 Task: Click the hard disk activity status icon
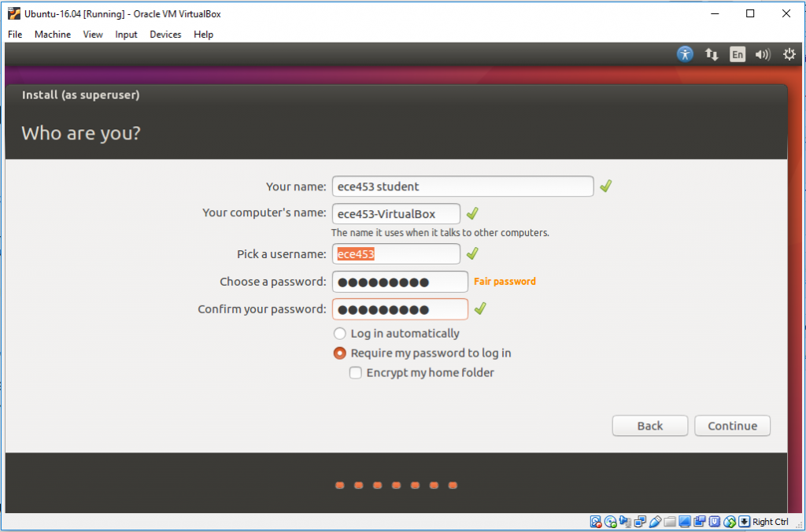597,522
